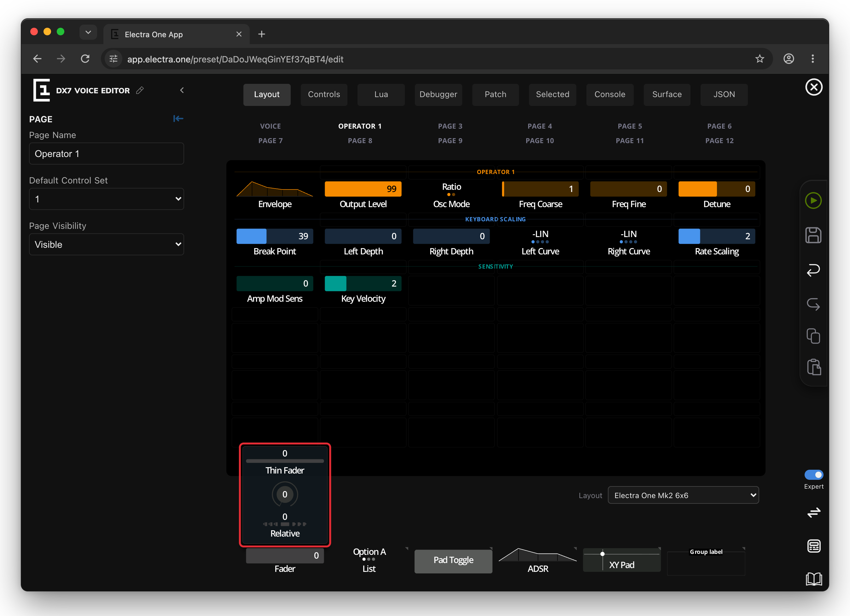Pick the ADSR envelope control type
The image size is (850, 616).
click(x=538, y=561)
